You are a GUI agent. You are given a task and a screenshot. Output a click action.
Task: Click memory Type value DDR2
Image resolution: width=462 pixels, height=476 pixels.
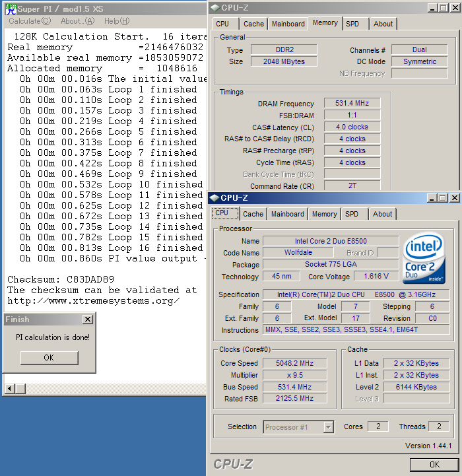284,50
